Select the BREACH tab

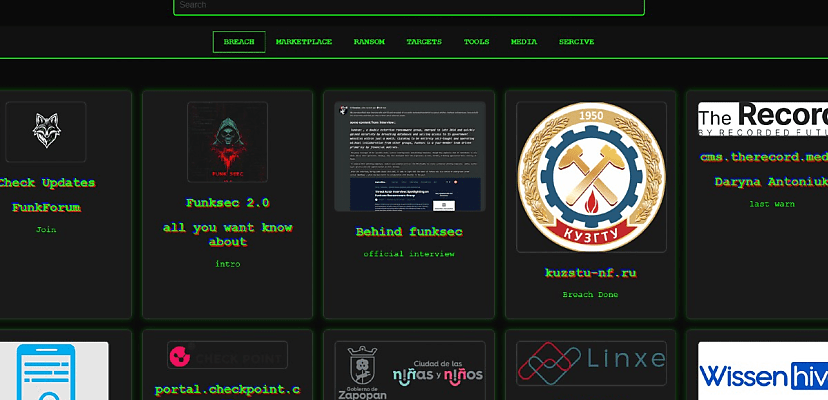pos(239,42)
